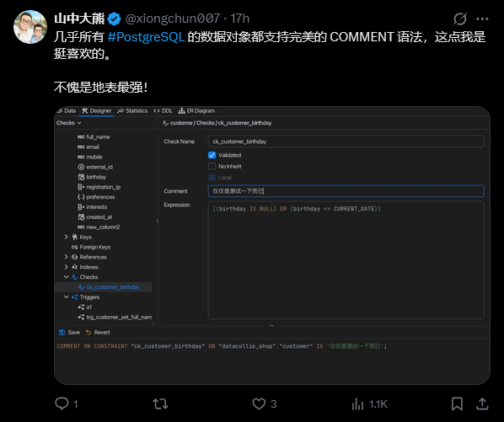504x422 pixels.
Task: Click the repost arrows icon
Action: [160, 403]
